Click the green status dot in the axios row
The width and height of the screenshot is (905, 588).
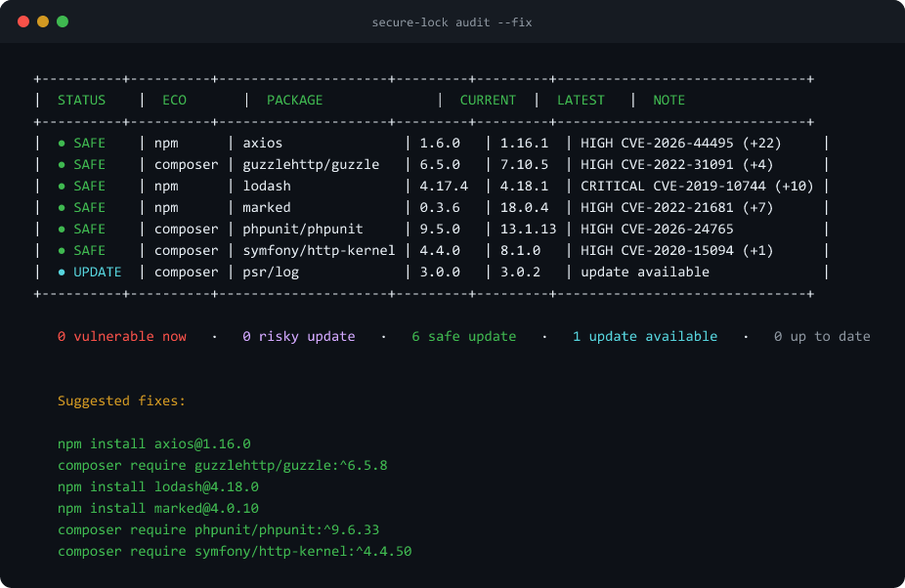(62, 144)
